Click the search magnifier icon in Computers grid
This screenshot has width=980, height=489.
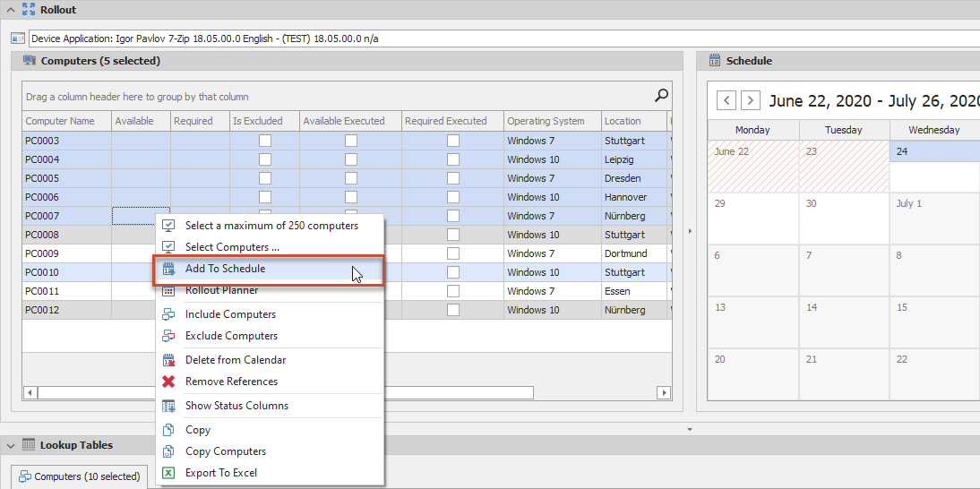(x=660, y=96)
